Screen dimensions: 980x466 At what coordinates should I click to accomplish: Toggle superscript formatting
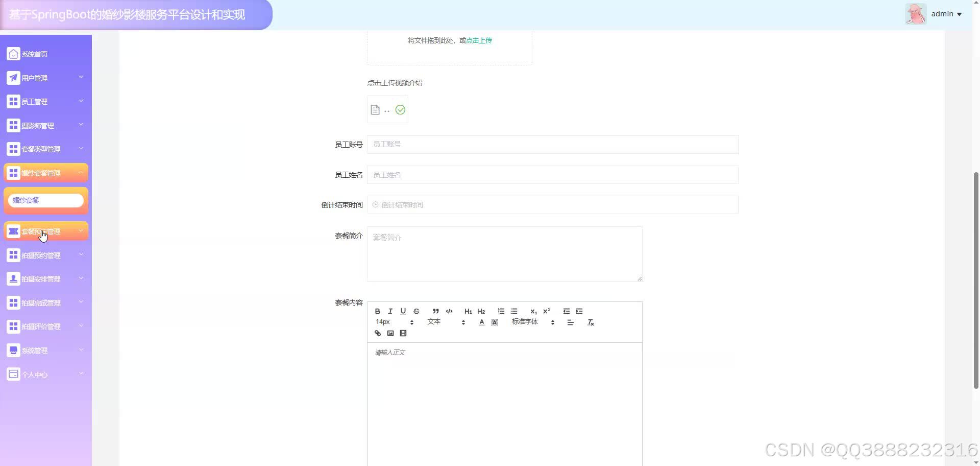[x=546, y=311]
